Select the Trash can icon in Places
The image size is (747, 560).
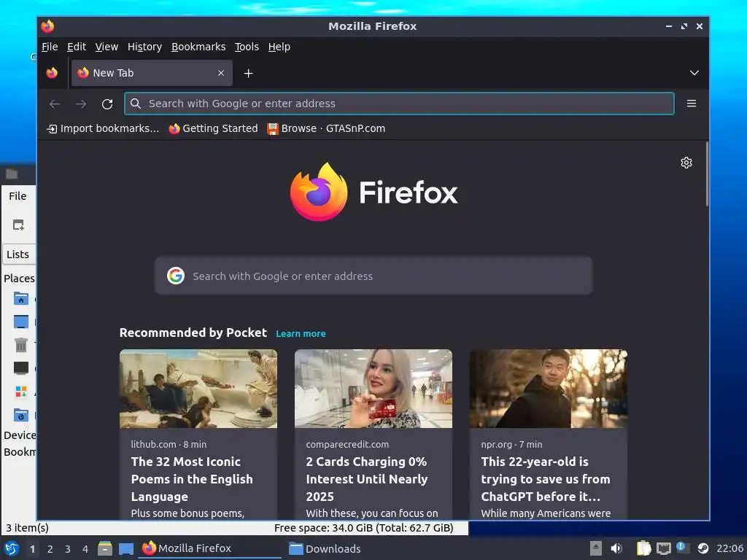coord(20,344)
